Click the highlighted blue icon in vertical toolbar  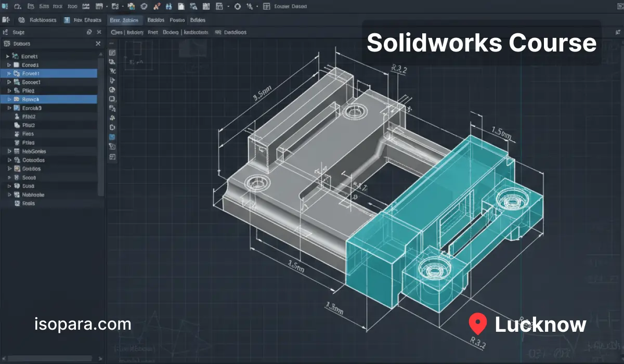click(112, 137)
